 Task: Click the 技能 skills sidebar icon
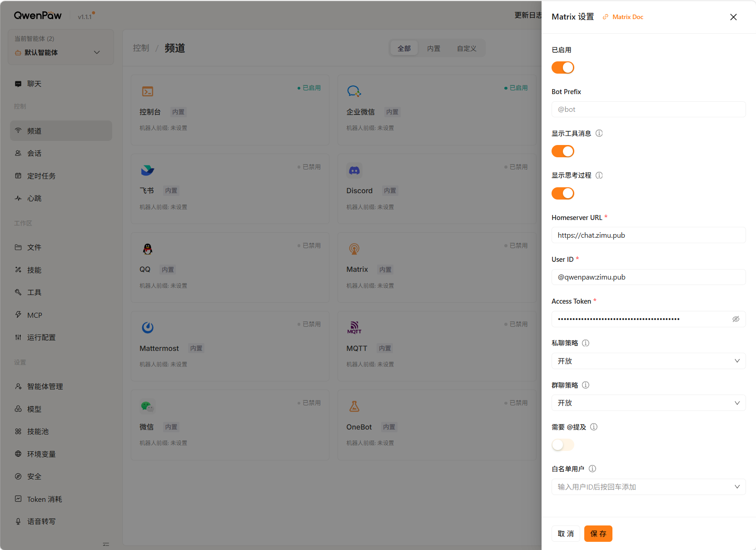[18, 270]
